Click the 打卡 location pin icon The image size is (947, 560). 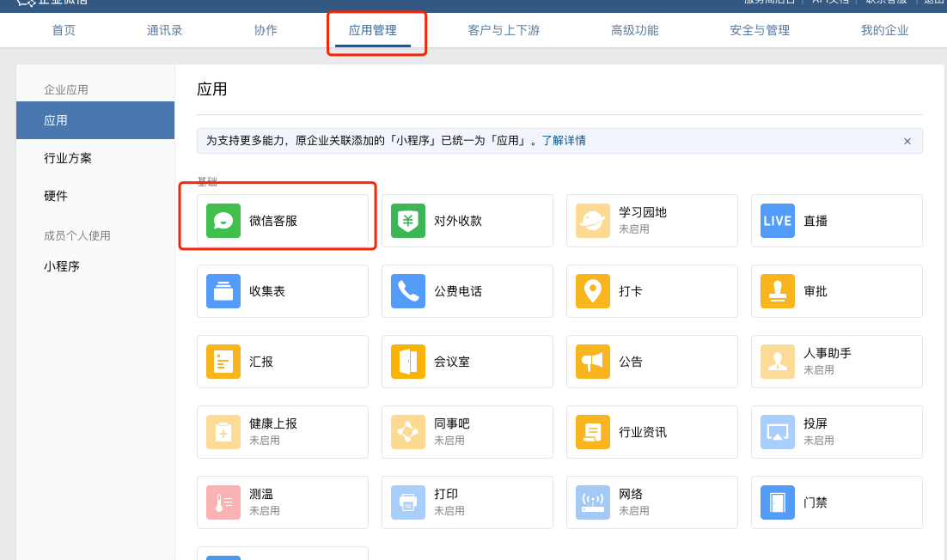pos(593,291)
